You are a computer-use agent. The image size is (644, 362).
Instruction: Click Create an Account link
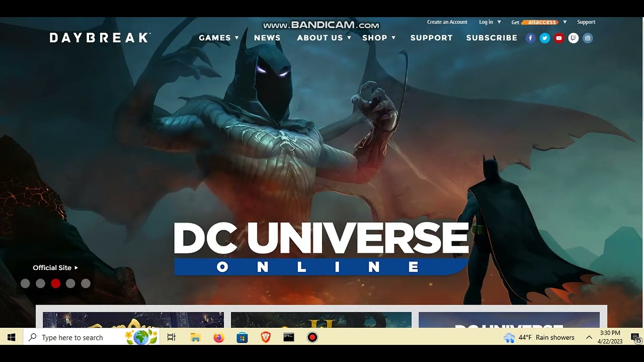(x=447, y=22)
